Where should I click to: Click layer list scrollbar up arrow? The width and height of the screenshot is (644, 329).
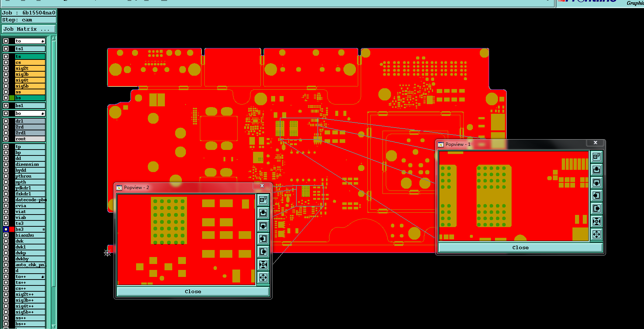[x=54, y=38]
